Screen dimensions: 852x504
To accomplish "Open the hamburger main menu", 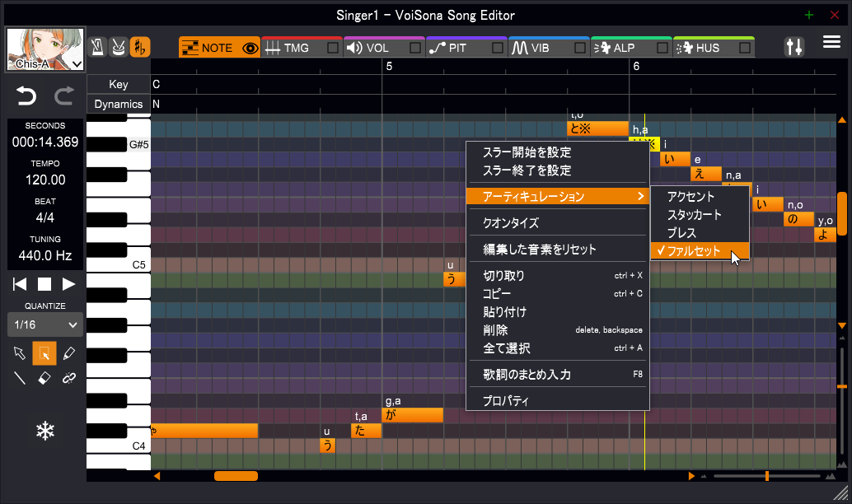I will [831, 42].
